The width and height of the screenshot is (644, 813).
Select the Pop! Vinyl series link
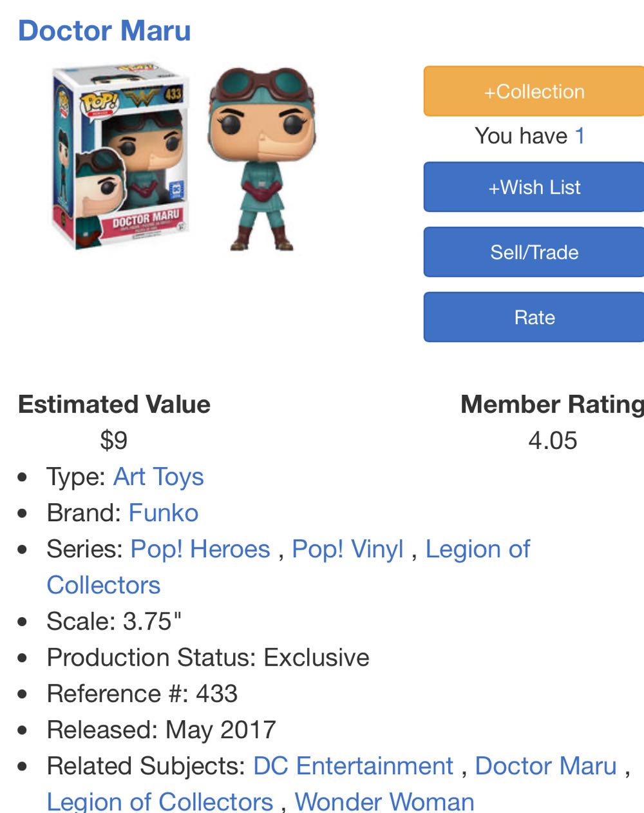[348, 549]
